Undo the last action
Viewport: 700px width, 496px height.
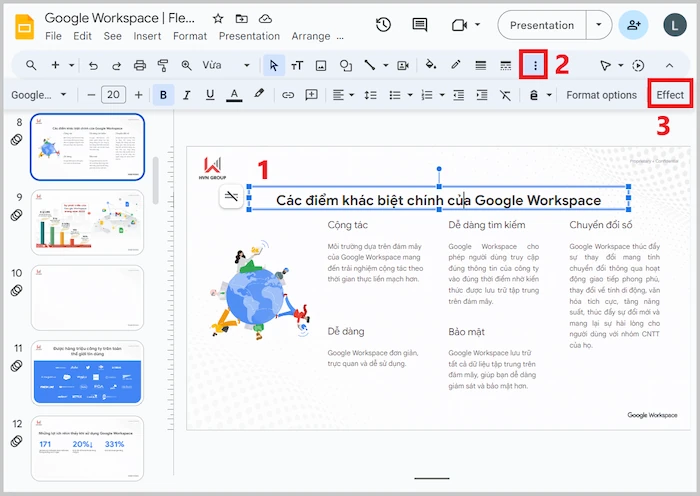93,66
